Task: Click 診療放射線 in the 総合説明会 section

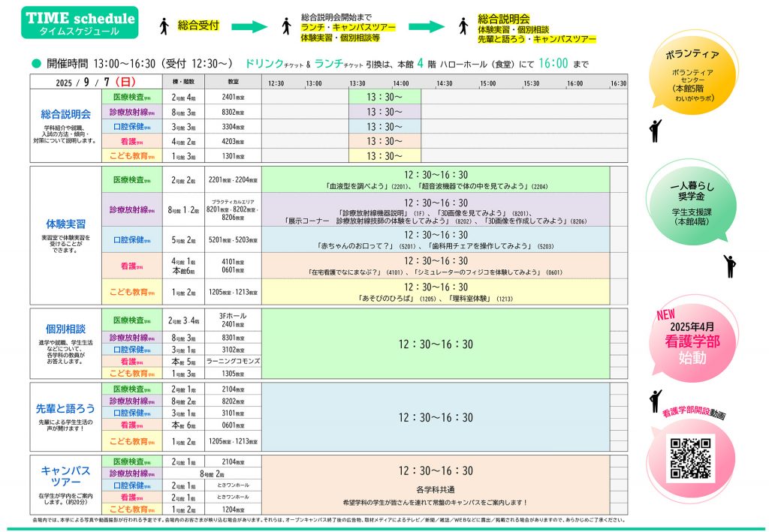Action: [x=132, y=112]
